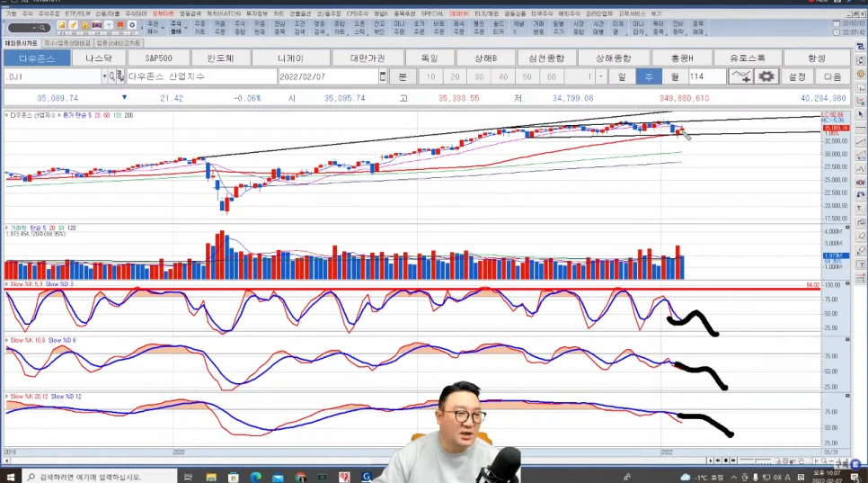Expand the 특이 종목 toolbar item
Image resolution: width=868 pixels, height=483 pixels.
point(659,28)
